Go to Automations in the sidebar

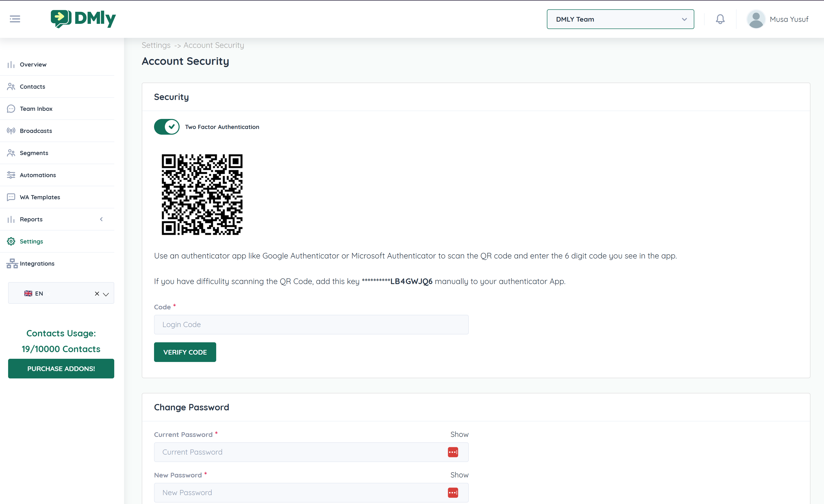[x=38, y=175]
